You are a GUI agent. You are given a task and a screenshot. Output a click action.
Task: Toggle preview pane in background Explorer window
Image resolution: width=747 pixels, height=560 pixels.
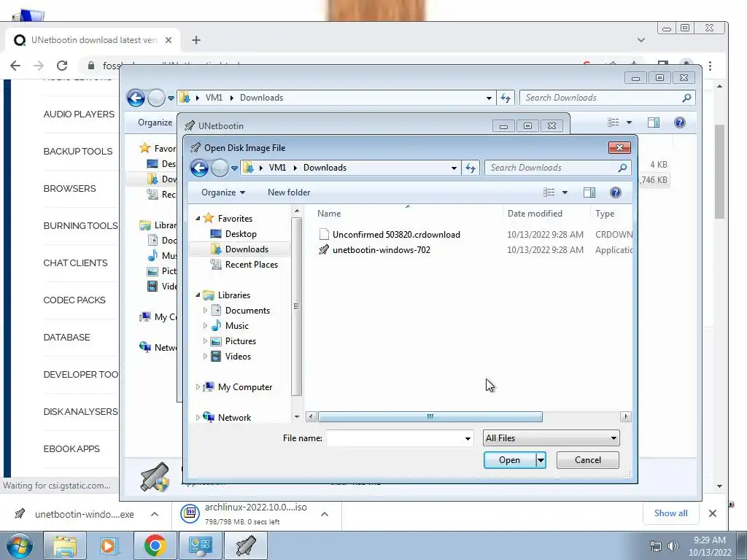654,122
